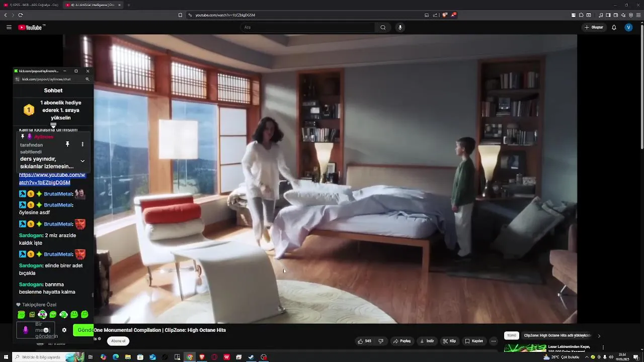Open a new browser tab
The image size is (644, 362).
click(129, 5)
